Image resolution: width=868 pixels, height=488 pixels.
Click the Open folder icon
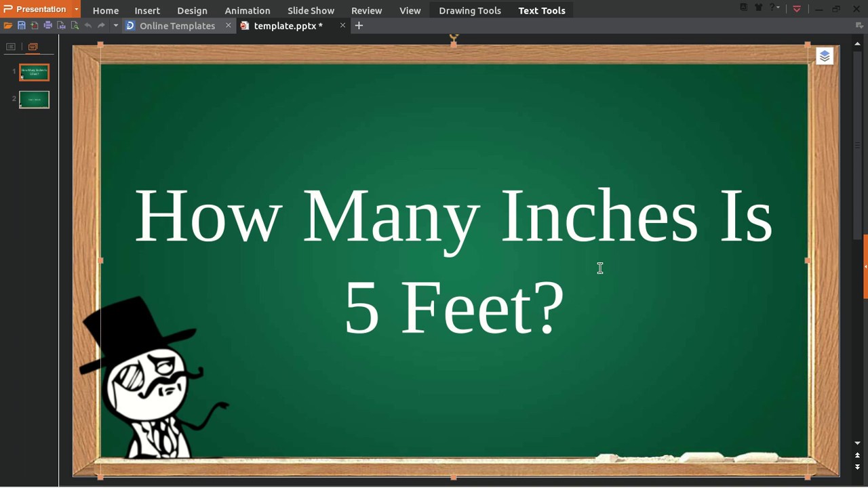(8, 25)
